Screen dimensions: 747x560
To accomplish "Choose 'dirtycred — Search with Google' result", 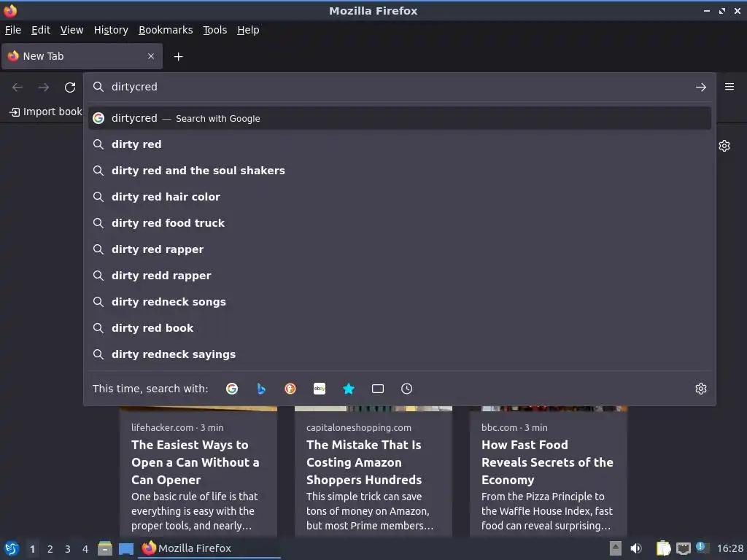I will [400, 118].
